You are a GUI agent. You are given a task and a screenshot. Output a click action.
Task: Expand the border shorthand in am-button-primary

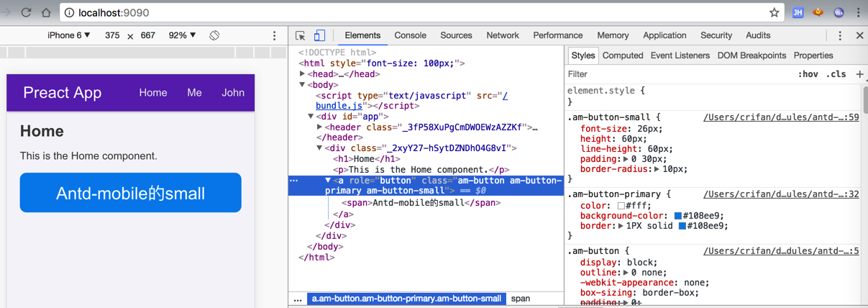tap(621, 226)
